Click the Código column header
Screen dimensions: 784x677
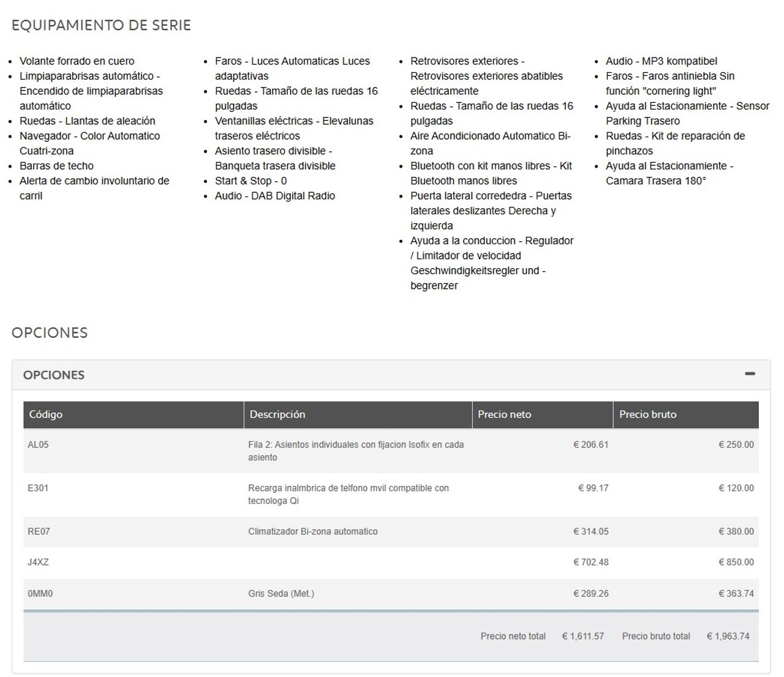46,414
